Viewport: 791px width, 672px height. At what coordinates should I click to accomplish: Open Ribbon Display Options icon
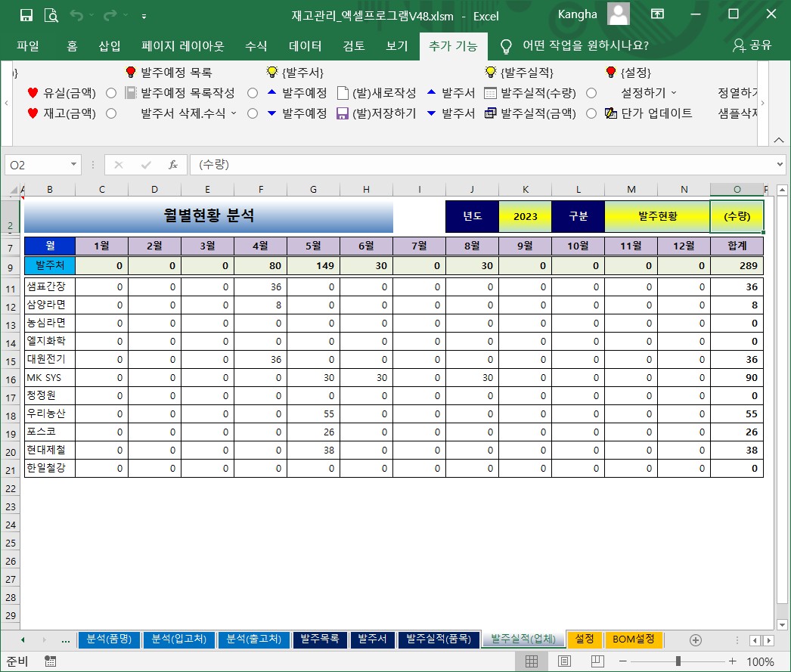click(x=657, y=14)
